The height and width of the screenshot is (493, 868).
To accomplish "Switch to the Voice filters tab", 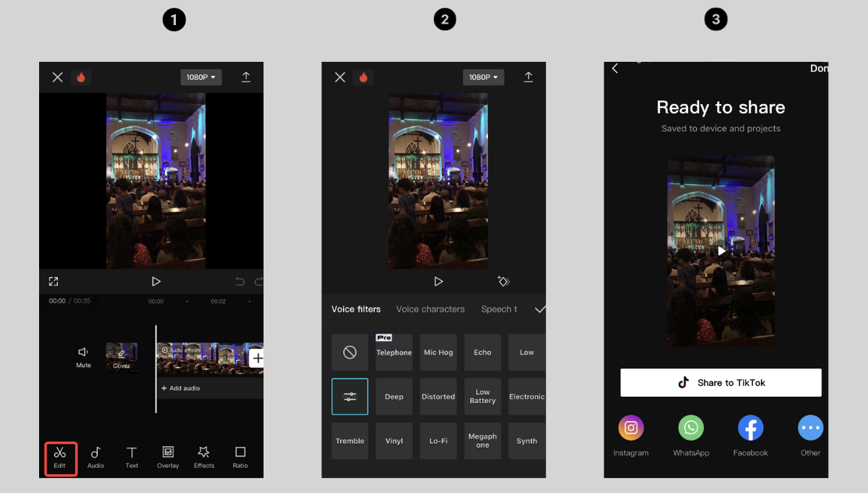I will point(356,309).
